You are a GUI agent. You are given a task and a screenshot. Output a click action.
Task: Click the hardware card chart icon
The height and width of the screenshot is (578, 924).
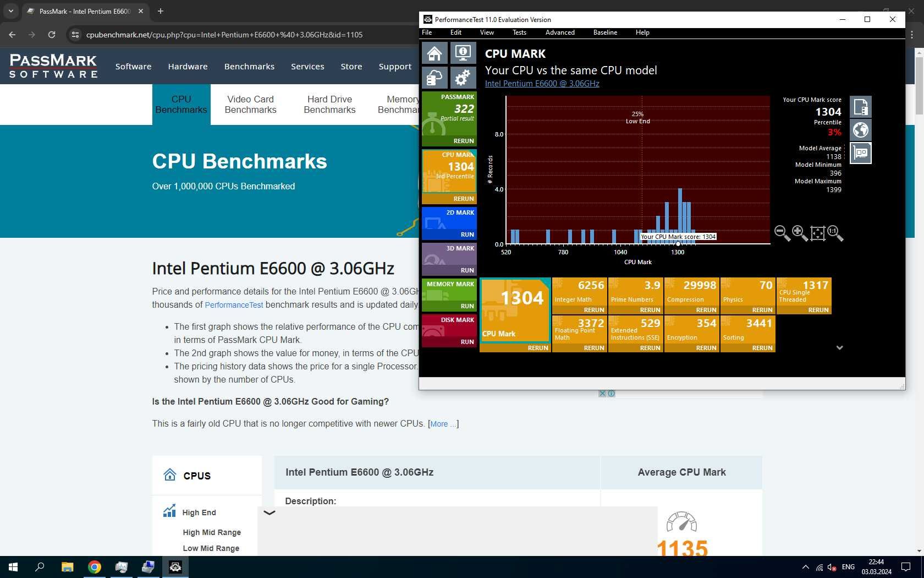[x=861, y=153]
